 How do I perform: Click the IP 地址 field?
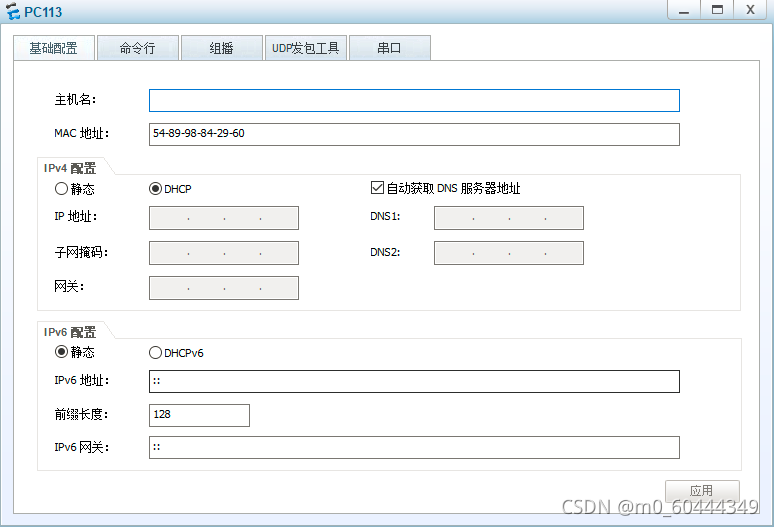click(224, 218)
